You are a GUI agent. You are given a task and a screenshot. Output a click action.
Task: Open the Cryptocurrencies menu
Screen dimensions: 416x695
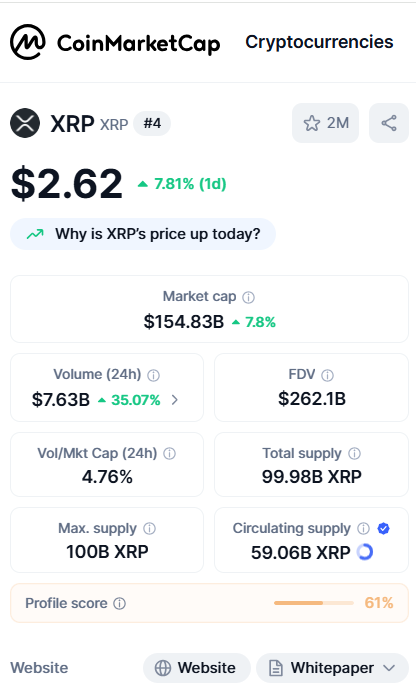(319, 42)
